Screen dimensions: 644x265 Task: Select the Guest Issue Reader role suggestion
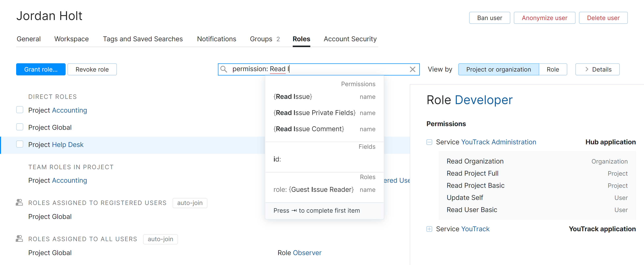click(314, 190)
